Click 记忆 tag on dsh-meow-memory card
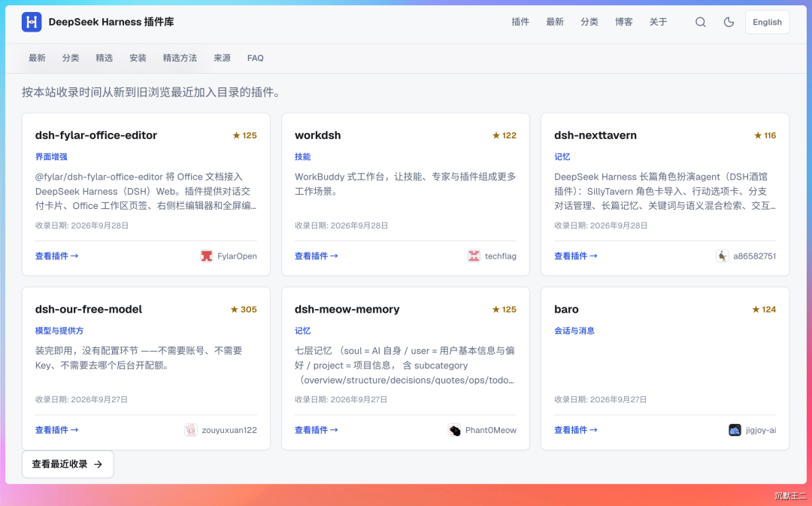 [302, 330]
